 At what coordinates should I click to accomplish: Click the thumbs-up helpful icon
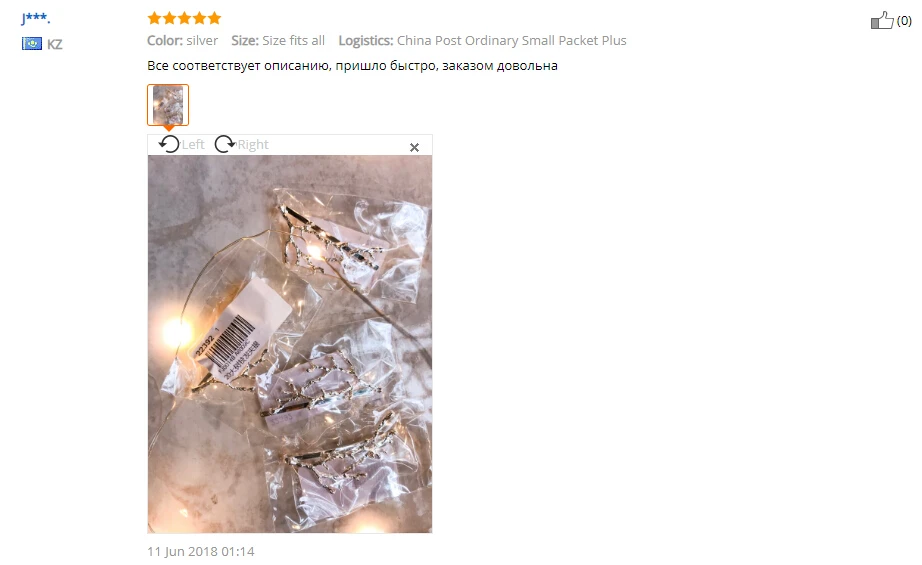pos(881,21)
